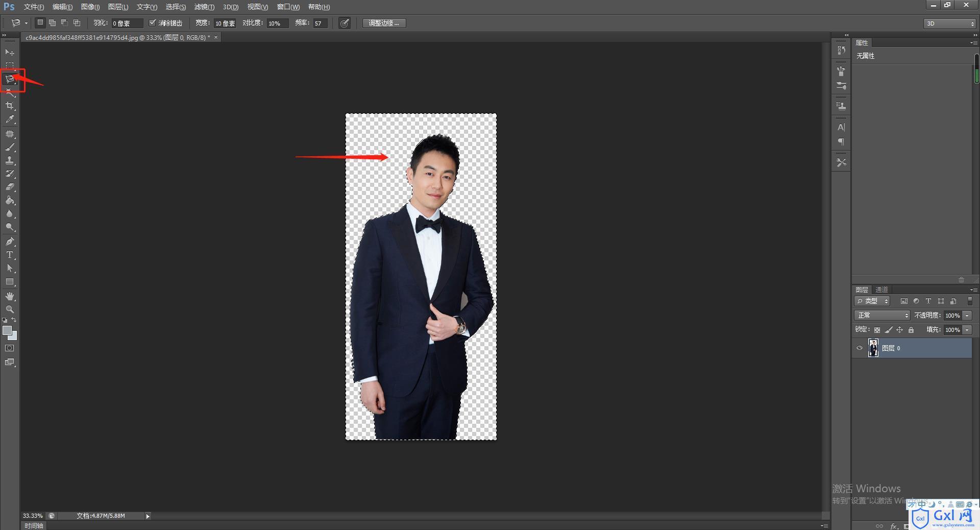Choose Intersect with selection mode
This screenshot has height=530, width=980.
pyautogui.click(x=77, y=23)
